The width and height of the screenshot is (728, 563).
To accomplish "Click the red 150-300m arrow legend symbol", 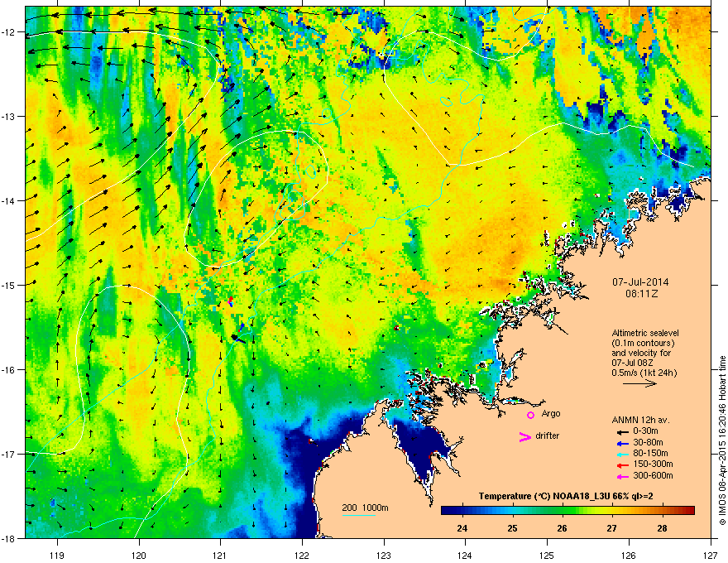I will pyautogui.click(x=624, y=464).
